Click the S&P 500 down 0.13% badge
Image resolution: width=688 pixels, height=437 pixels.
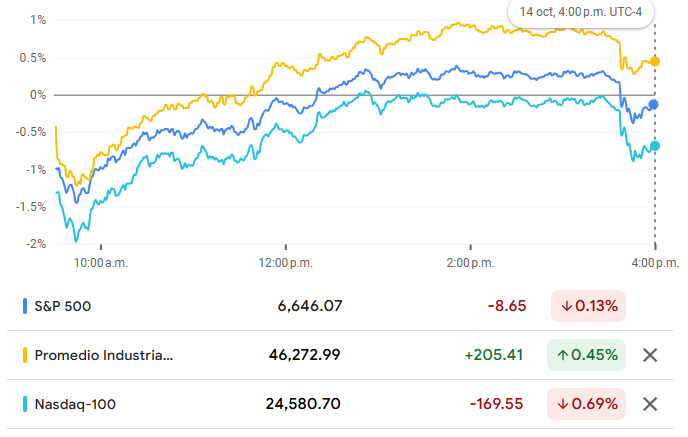tap(588, 306)
